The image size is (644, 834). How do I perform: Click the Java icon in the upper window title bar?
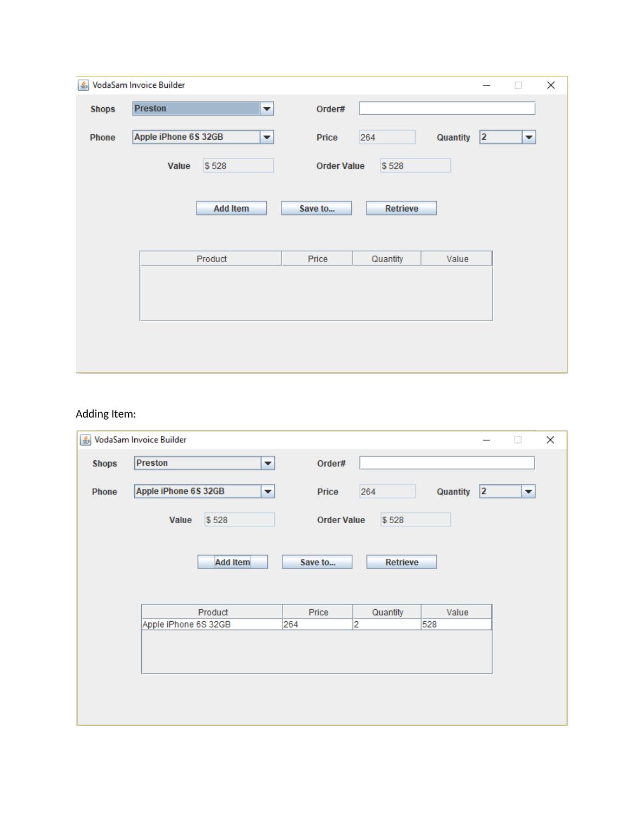[83, 86]
